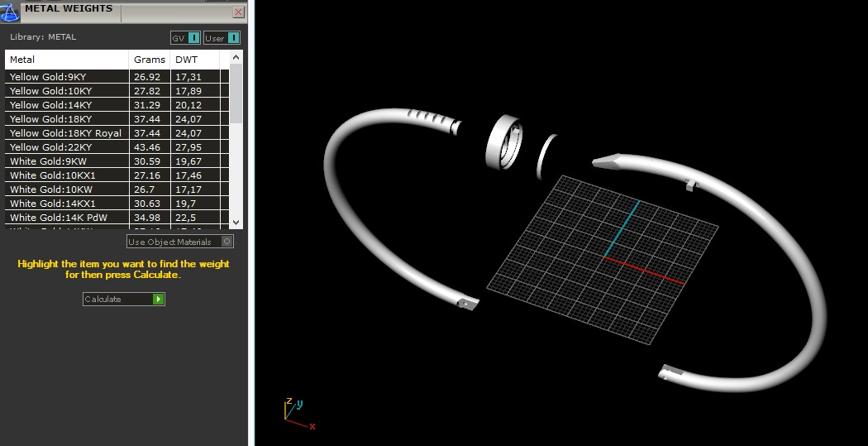Click the DWT column header
The image size is (868, 446).
(195, 60)
